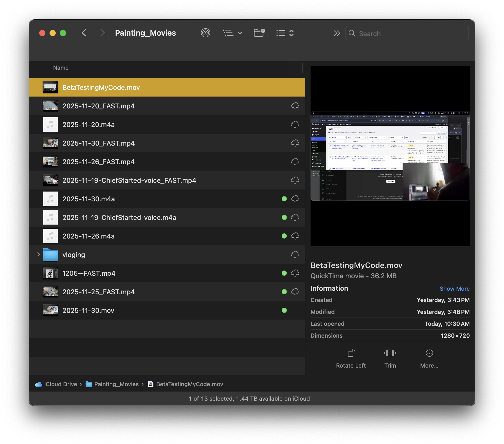Click the Trim quick action

click(x=390, y=359)
